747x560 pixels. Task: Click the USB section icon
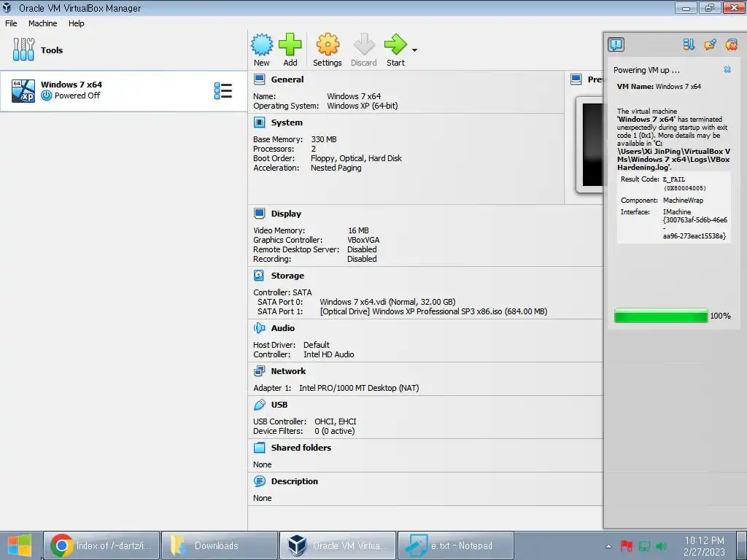coord(259,405)
